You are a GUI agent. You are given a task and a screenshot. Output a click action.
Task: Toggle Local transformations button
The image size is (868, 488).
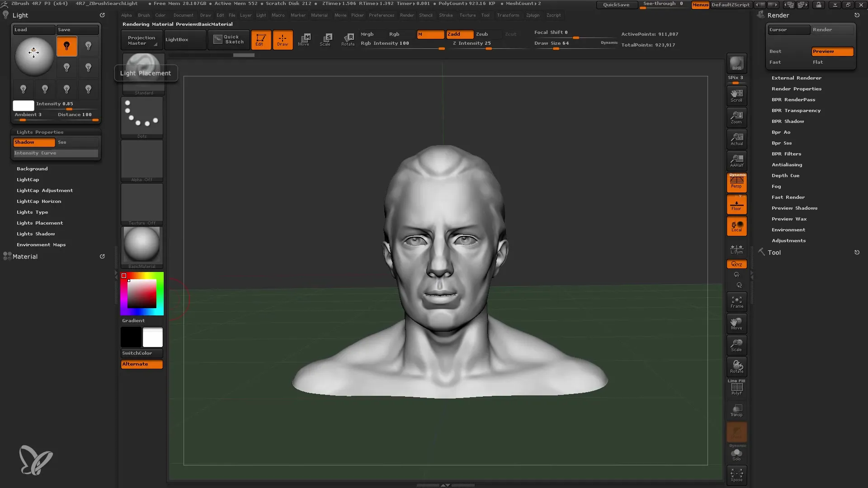[x=736, y=226]
